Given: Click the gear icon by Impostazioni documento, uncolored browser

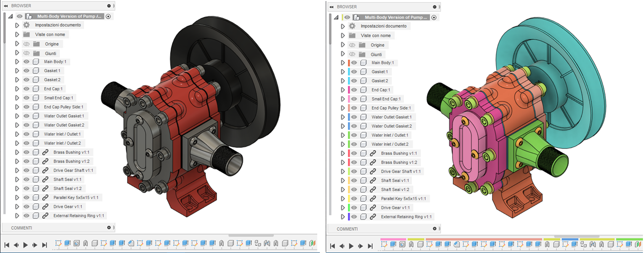Looking at the screenshot, I should tap(26, 25).
